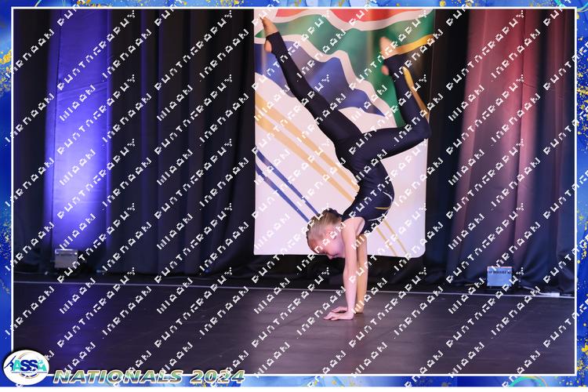588x392 pixels.
Task: Click the ASSA round logo badge
Action: [26, 367]
